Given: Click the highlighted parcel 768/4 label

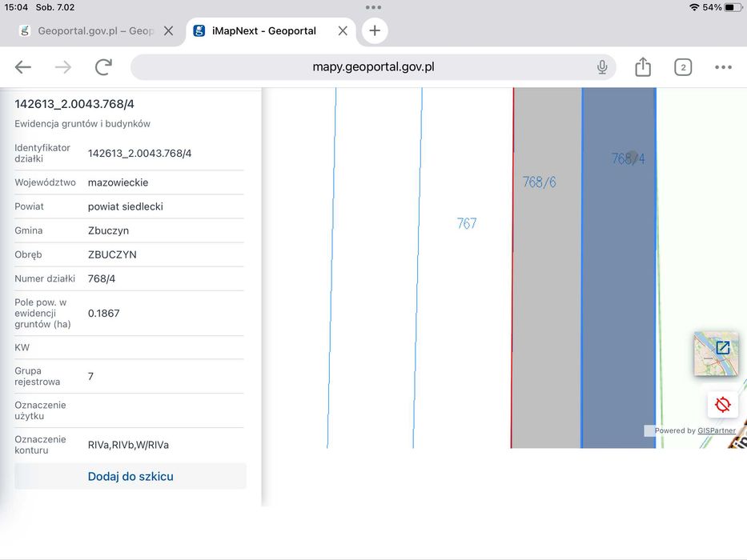Looking at the screenshot, I should click(629, 158).
